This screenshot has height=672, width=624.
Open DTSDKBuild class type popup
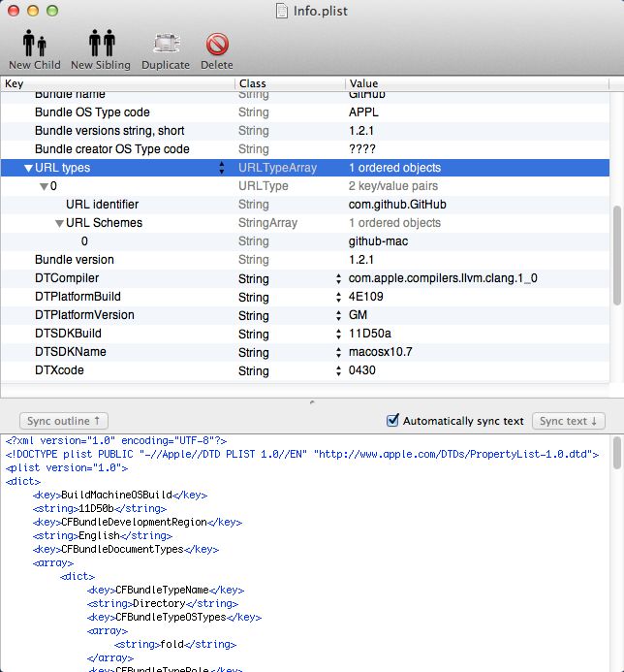(338, 334)
